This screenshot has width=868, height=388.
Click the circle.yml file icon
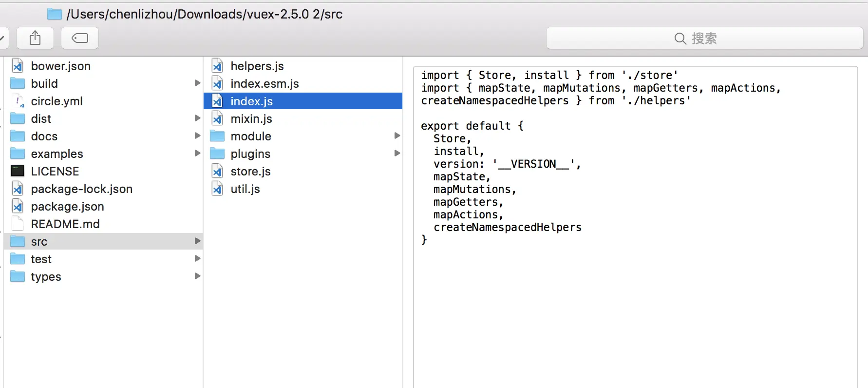[x=18, y=101]
